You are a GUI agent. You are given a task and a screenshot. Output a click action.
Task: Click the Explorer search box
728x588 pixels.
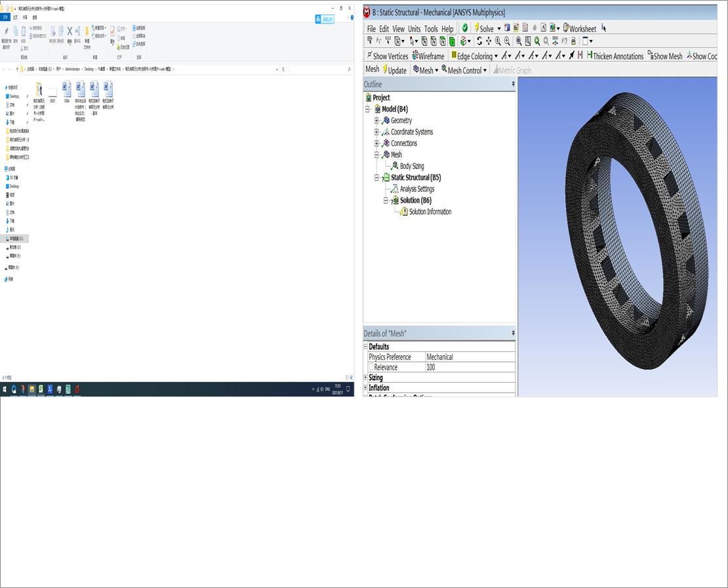coord(320,69)
